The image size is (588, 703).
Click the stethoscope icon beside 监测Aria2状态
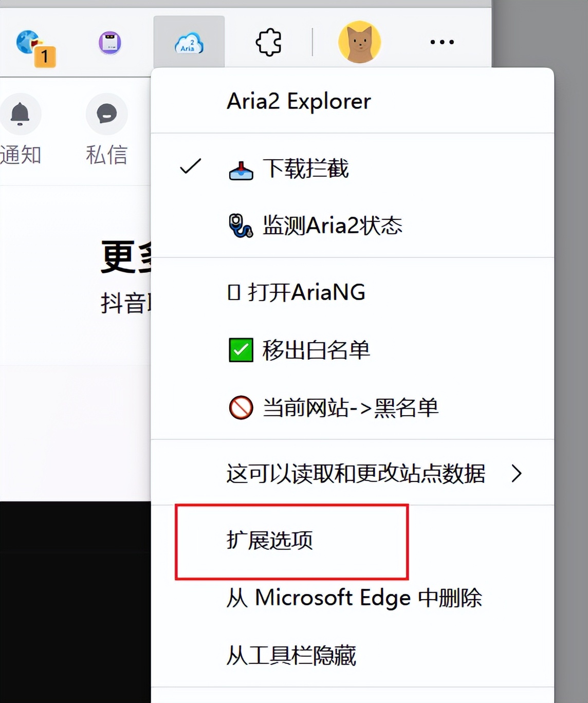coord(240,225)
